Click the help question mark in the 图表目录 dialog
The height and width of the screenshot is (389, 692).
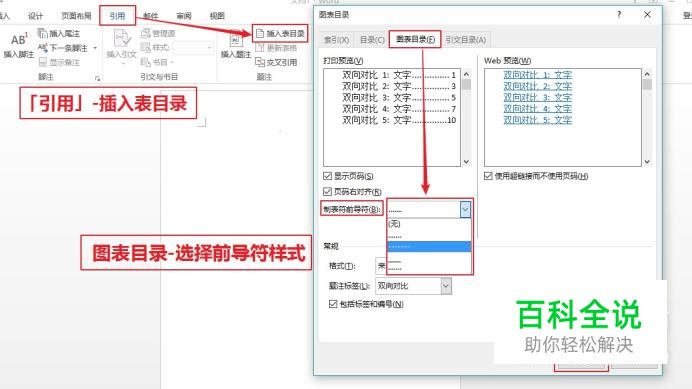click(x=619, y=15)
